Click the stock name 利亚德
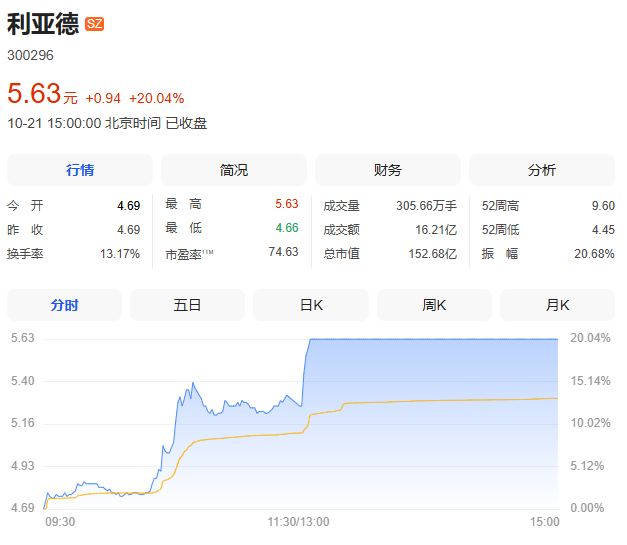Screen dimensions: 627x545 pos(43,24)
